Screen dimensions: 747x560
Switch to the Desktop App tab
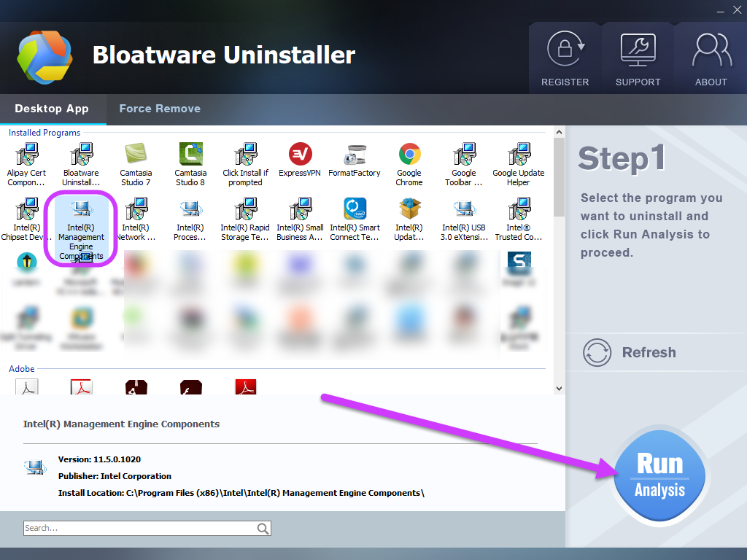coord(53,108)
